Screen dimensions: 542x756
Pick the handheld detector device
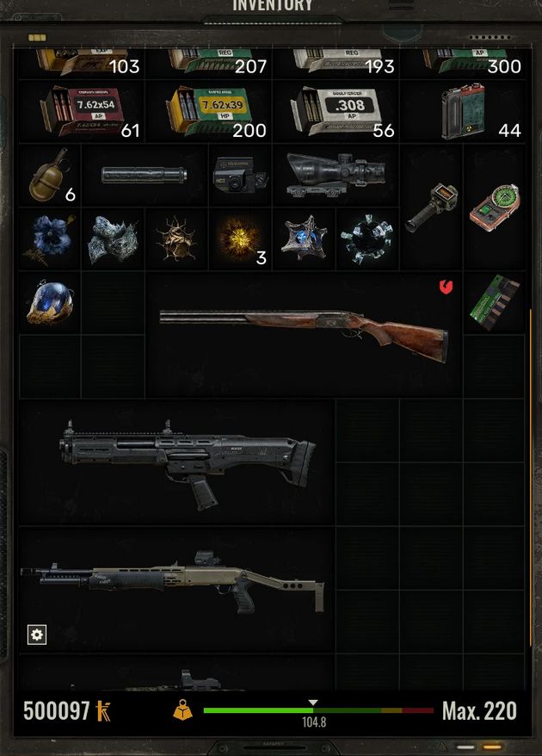[431, 208]
